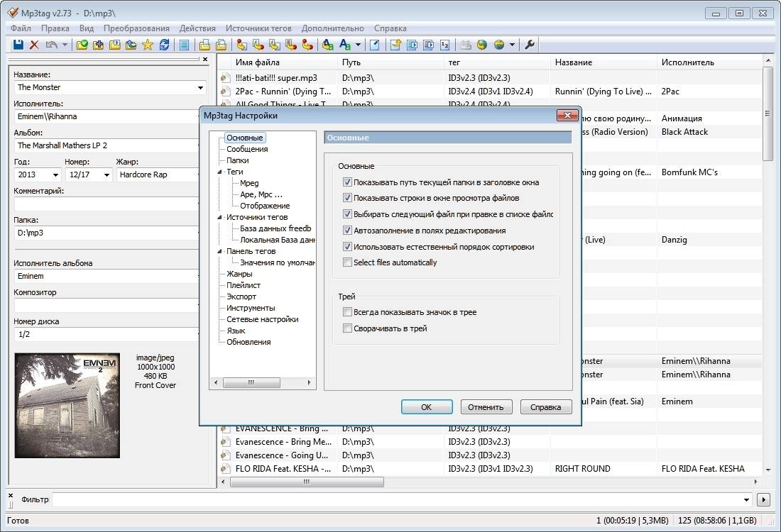The image size is (781, 532).
Task: Click the Справка button in the dialog
Action: 546,407
